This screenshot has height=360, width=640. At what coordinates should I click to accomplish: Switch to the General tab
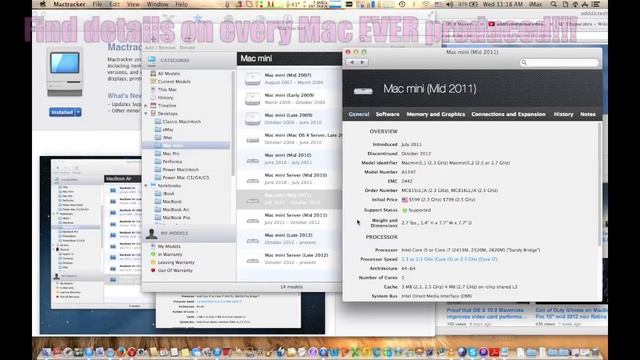(359, 114)
